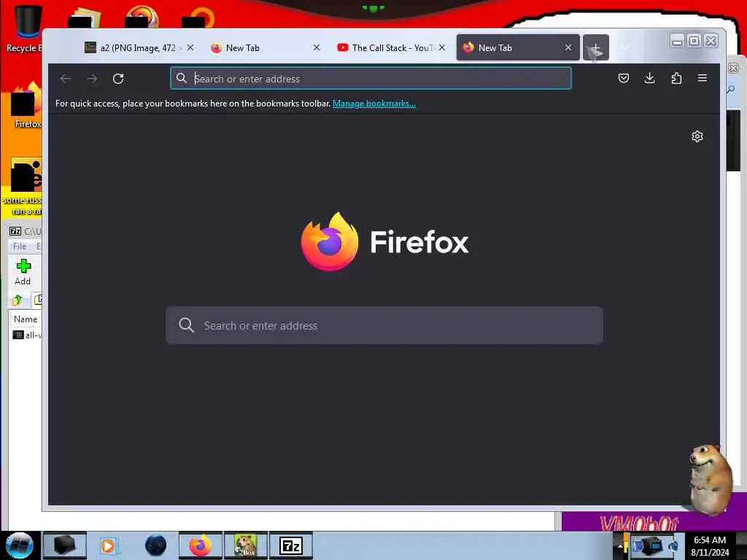Open the globe taskbar icon
The height and width of the screenshot is (560, 747).
[x=156, y=545]
